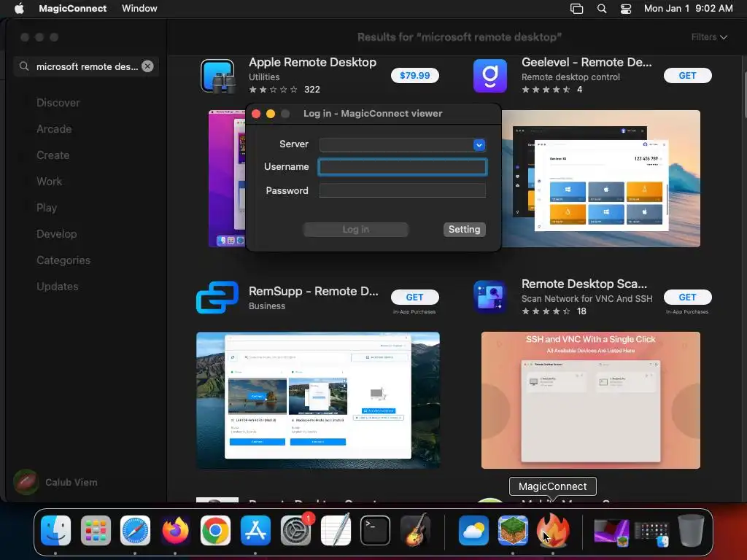Launch Safari from the Dock
The image size is (747, 560).
point(135,530)
